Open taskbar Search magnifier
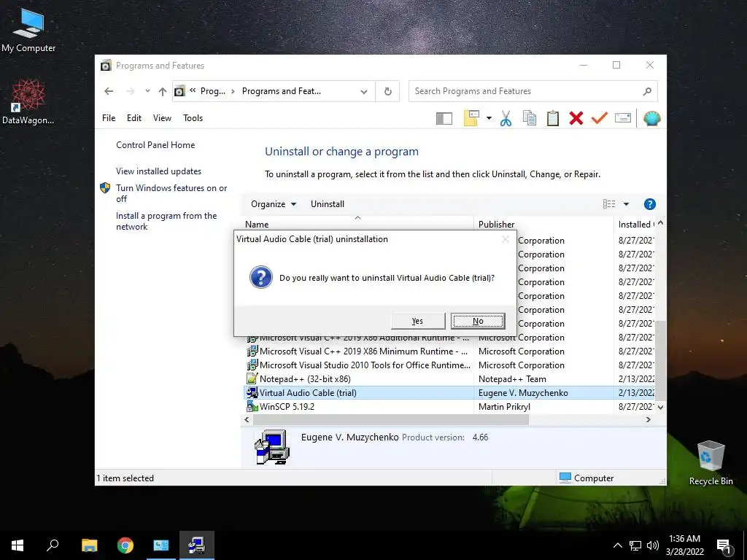Viewport: 747px width, 560px height. pos(53,545)
